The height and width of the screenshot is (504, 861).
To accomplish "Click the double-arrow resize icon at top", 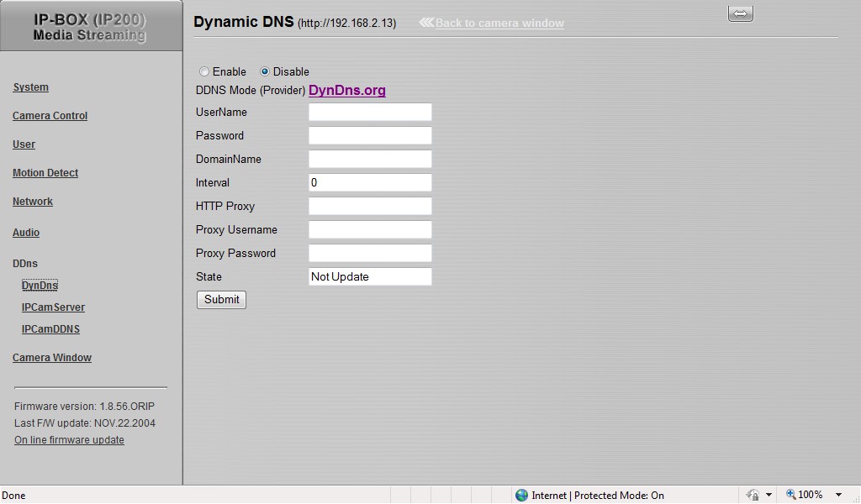I will click(740, 13).
